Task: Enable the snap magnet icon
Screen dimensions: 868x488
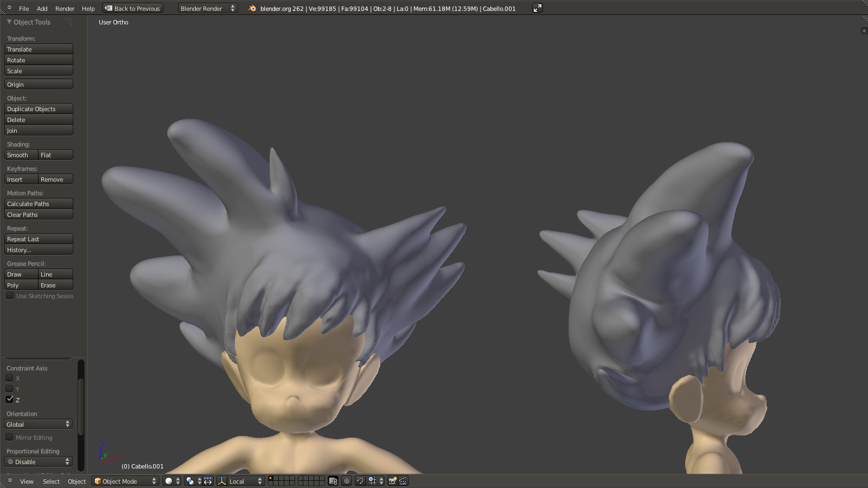Action: coord(360,481)
